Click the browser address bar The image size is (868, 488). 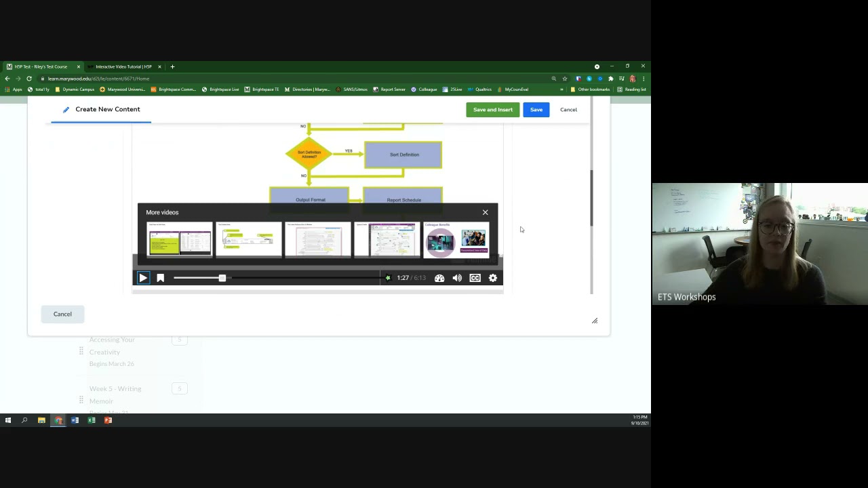click(292, 79)
